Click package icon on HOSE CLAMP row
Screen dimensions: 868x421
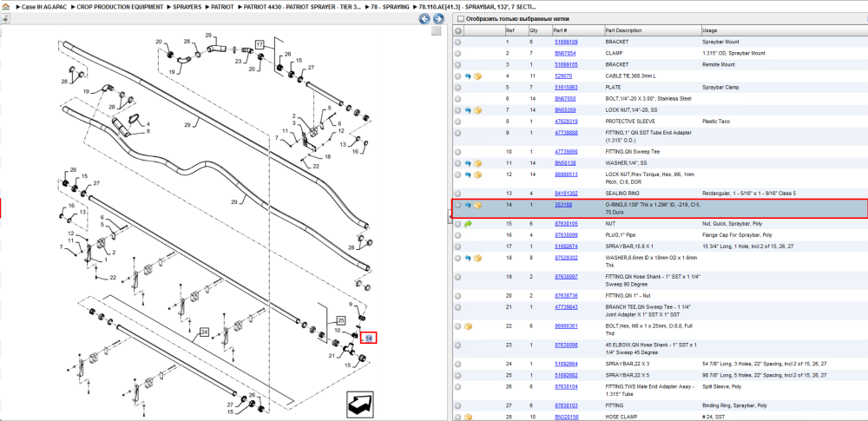pos(469,417)
